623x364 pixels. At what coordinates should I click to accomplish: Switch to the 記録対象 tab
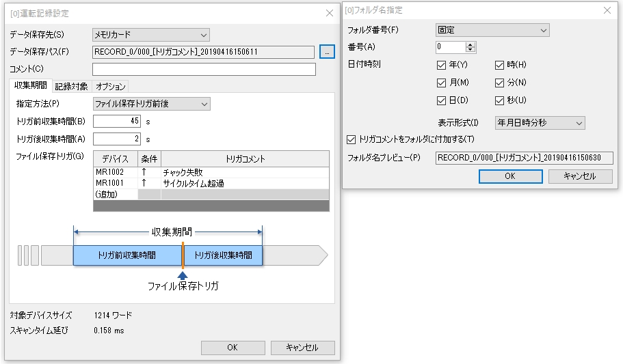point(71,86)
